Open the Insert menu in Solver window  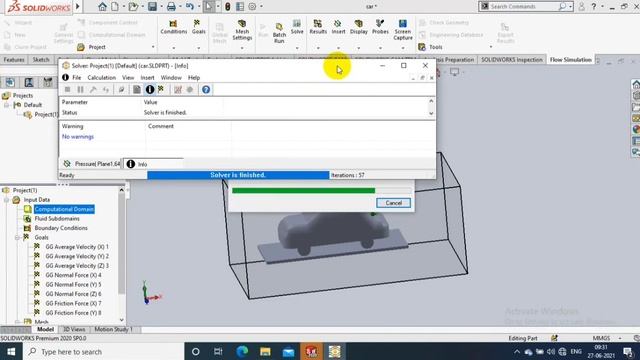(147, 78)
